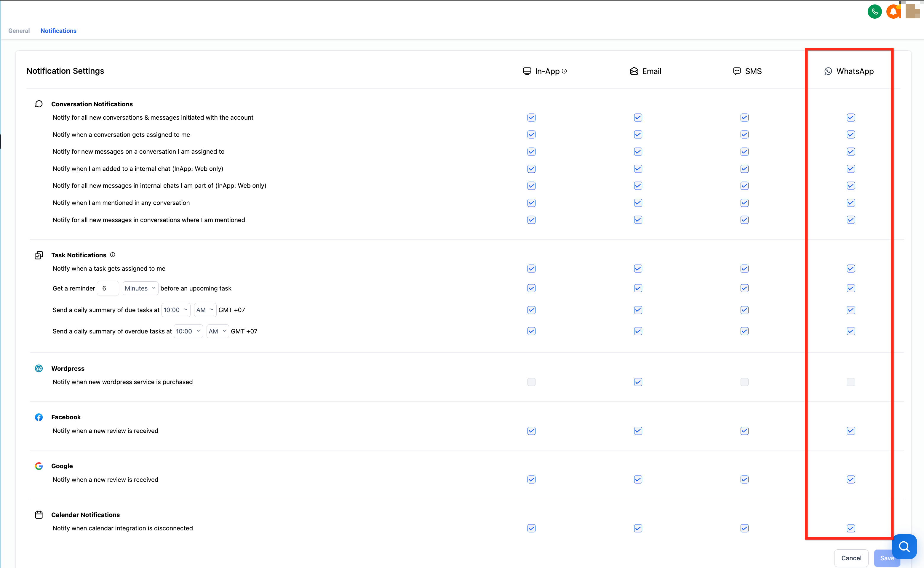Image resolution: width=924 pixels, height=568 pixels.
Task: Uncheck SMS for calendar integration disconnected
Action: (744, 528)
